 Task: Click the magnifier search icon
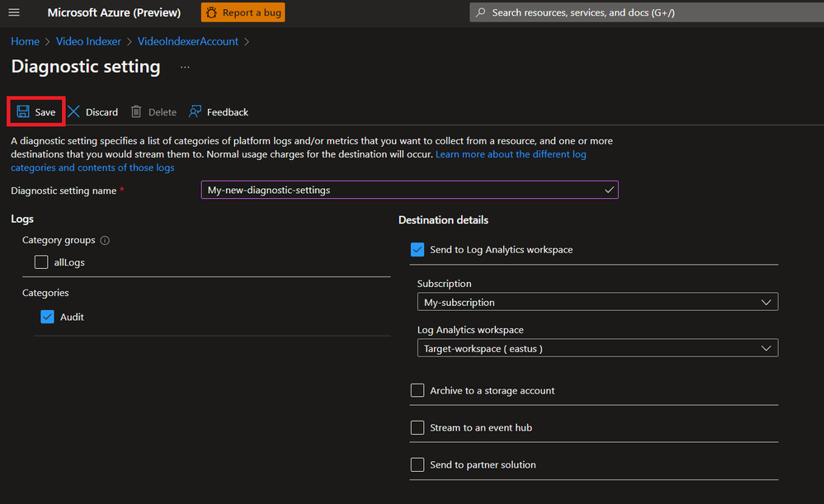(480, 12)
